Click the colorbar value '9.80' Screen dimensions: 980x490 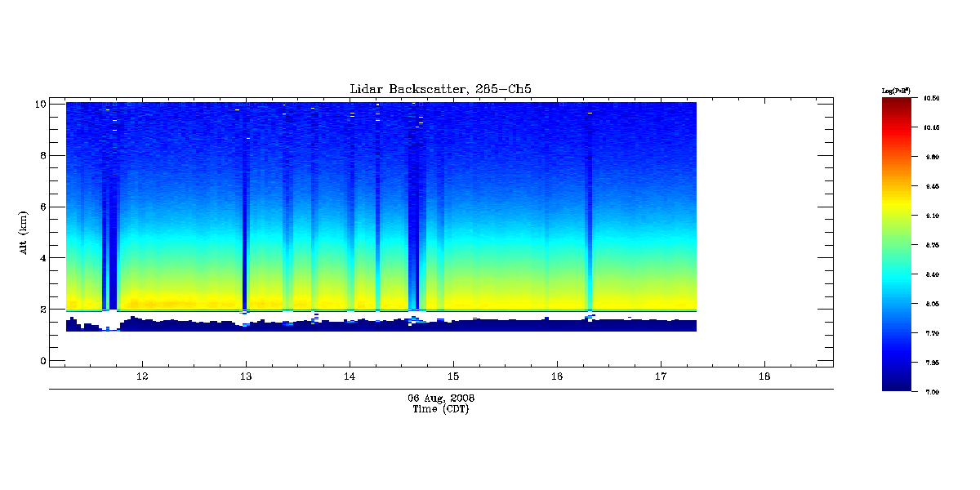pos(932,157)
